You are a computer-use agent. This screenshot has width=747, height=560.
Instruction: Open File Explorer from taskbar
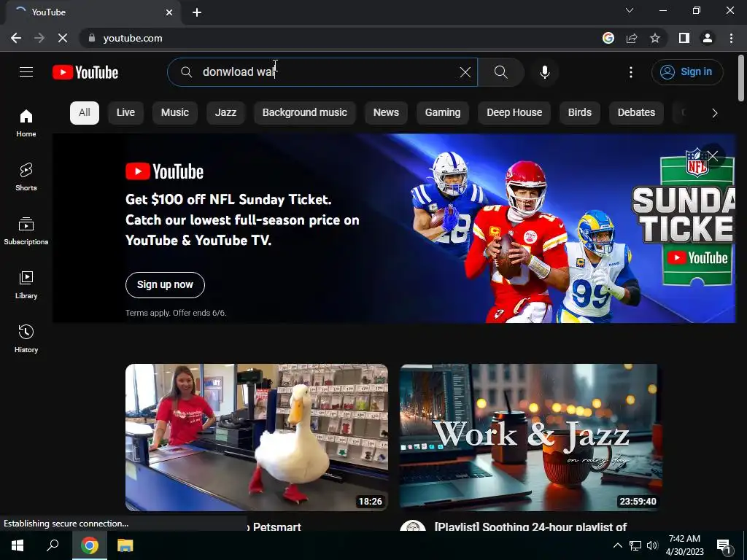tap(125, 545)
